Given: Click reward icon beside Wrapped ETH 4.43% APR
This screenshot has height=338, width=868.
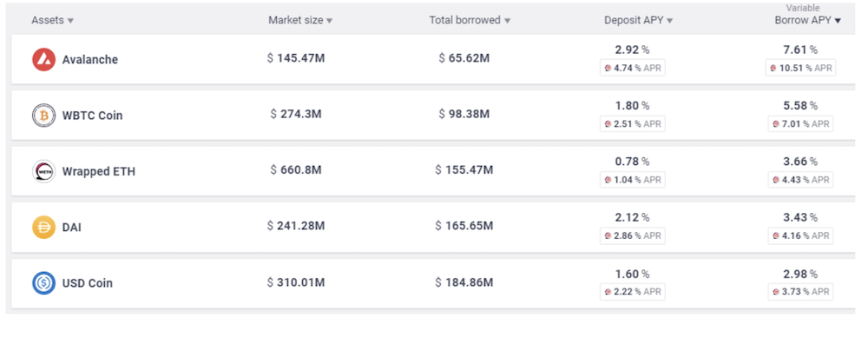Looking at the screenshot, I should tap(775, 180).
